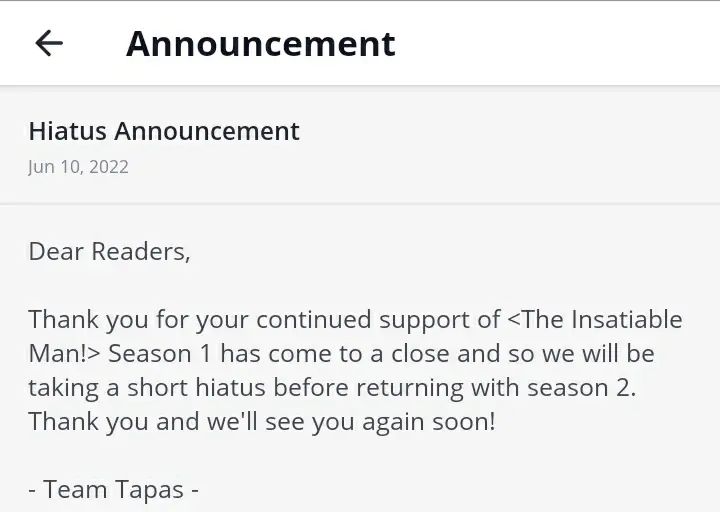
Task: Tap the back arrow icon
Action: (48, 43)
